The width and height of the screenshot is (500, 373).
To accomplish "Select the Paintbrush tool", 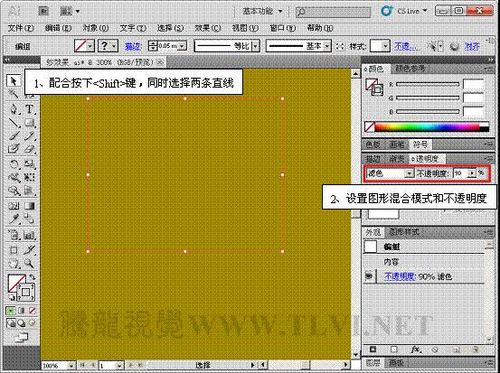I will (x=14, y=136).
